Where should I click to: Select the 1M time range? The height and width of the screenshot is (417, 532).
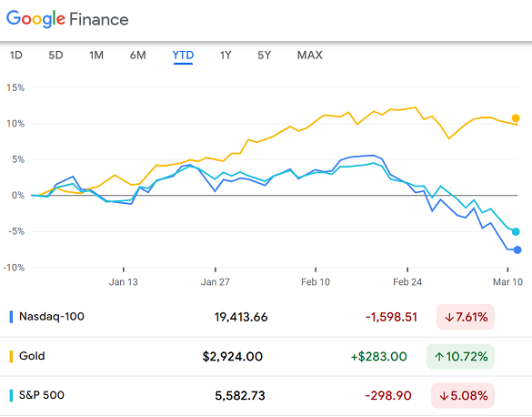point(96,55)
